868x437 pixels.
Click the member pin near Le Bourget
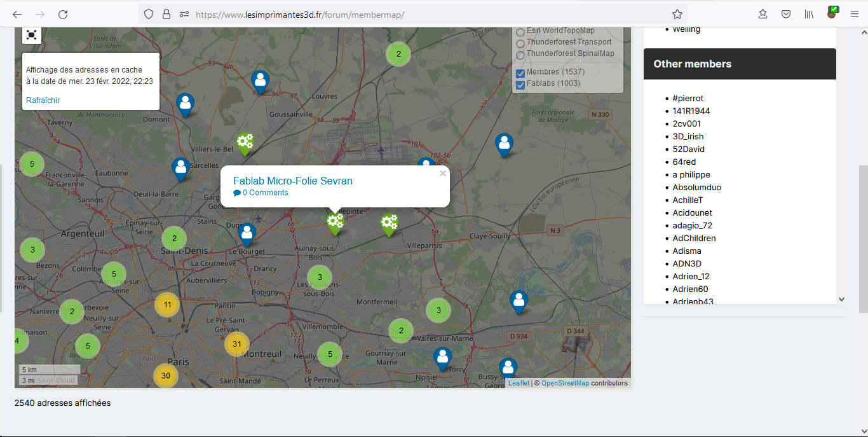pos(247,235)
